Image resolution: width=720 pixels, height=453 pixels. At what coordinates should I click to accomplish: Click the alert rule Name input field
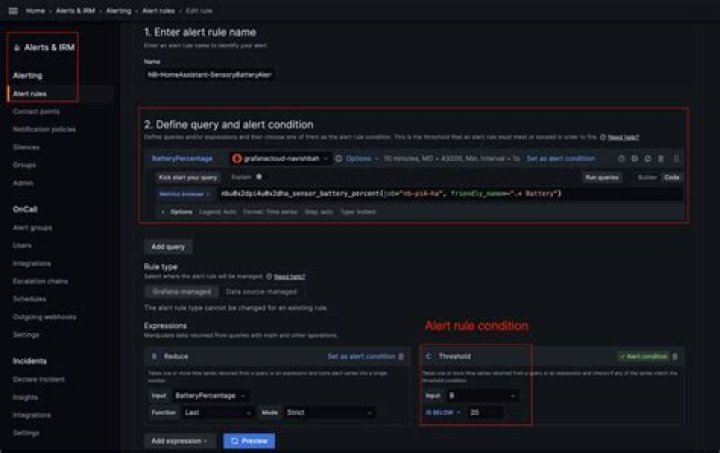(x=211, y=74)
